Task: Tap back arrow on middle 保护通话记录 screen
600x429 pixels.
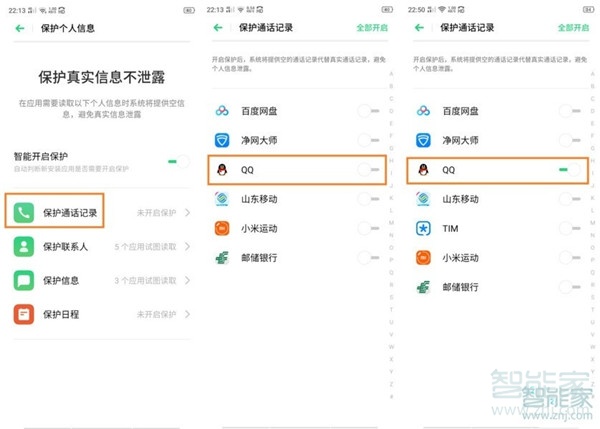Action: coord(218,28)
